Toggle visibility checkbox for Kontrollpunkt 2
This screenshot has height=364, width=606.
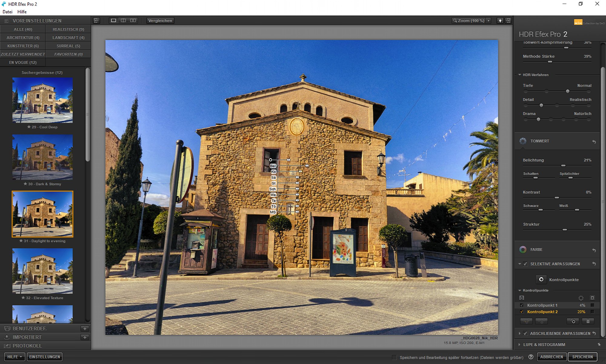pyautogui.click(x=522, y=312)
